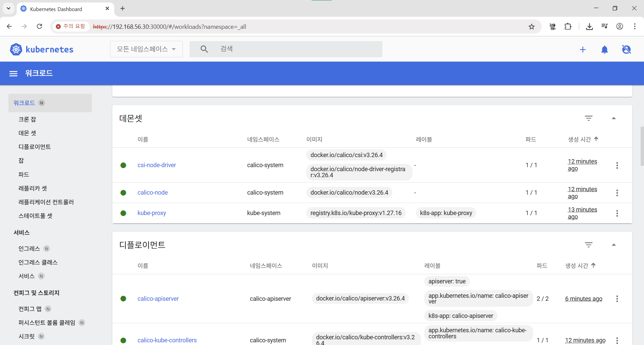The width and height of the screenshot is (644, 345).
Task: Open actions menu for calico-kube-controllers
Action: click(x=617, y=340)
